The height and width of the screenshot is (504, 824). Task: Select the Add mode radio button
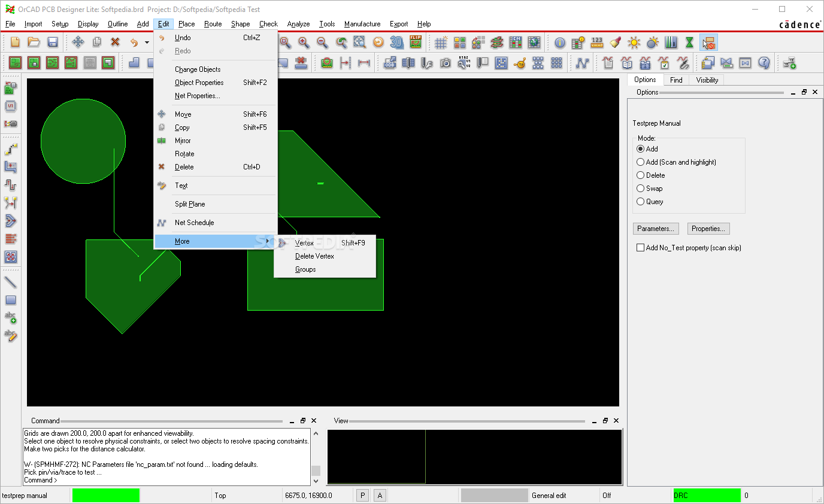pos(640,149)
